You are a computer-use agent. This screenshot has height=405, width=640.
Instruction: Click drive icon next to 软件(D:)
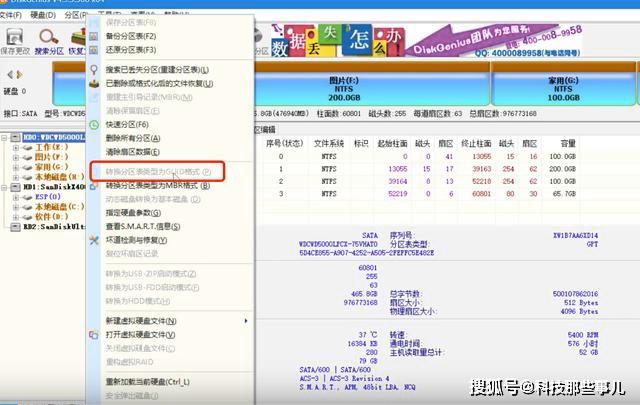coord(27,217)
